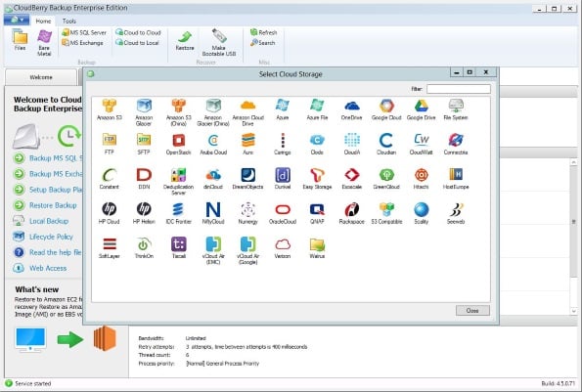582x392 pixels.
Task: Open the Lifecycle Policy link
Action: click(x=51, y=237)
